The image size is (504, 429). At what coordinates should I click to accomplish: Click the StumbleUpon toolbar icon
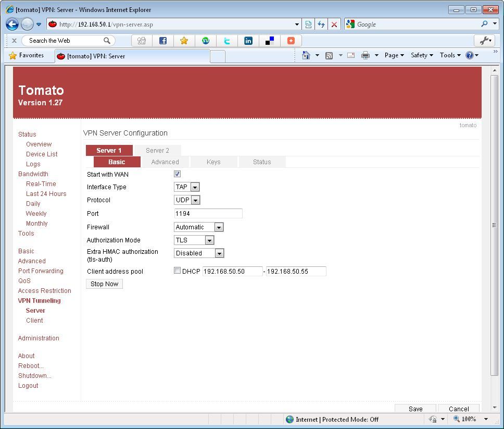(206, 41)
